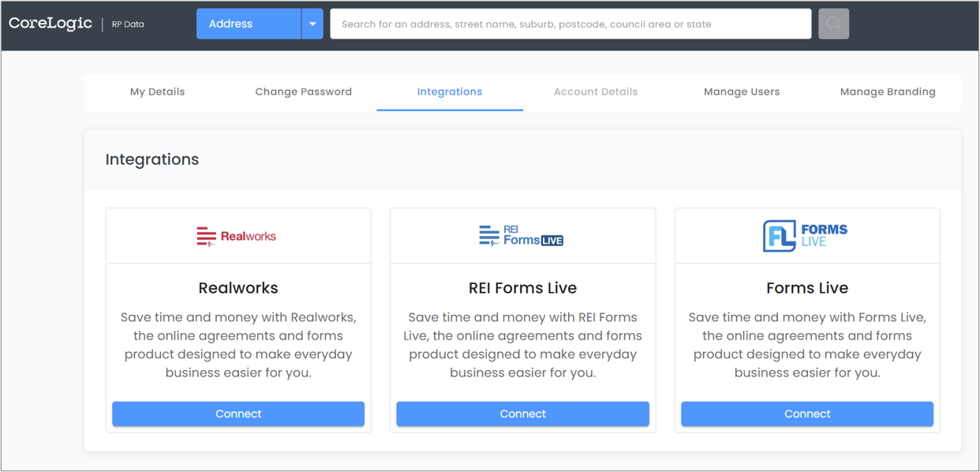Viewport: 980px width, 472px height.
Task: Open the Manage Branding tab
Action: coord(888,92)
